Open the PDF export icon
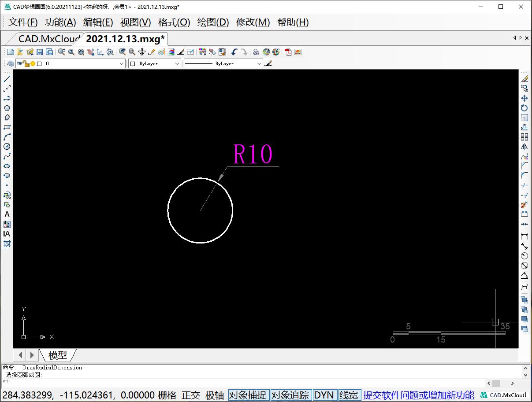Image resolution: width=532 pixels, height=402 pixels. 288,52
